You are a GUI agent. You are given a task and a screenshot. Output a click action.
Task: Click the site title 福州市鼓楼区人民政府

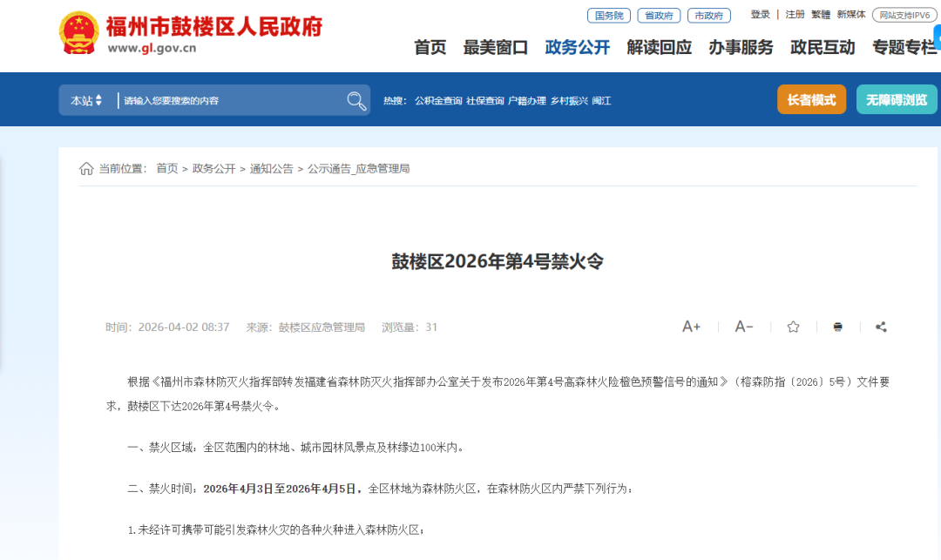pos(214,26)
